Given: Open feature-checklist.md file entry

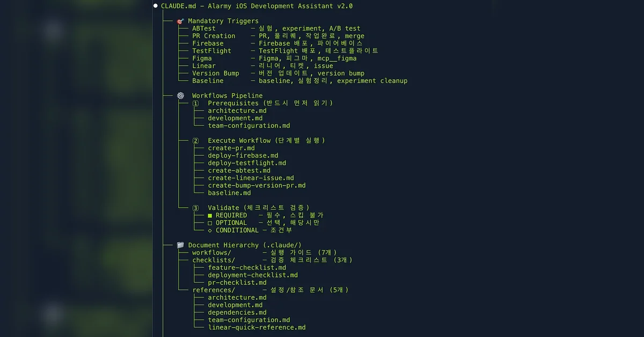Looking at the screenshot, I should pos(247,268).
